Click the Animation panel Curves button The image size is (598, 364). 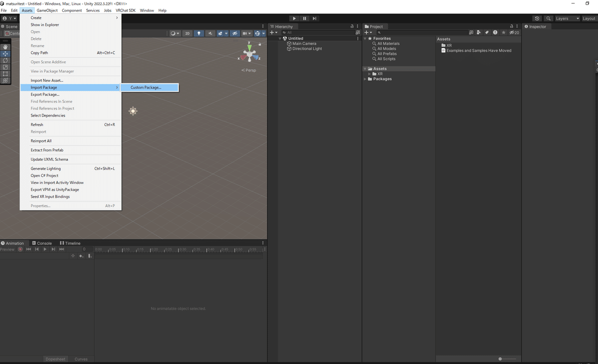click(x=81, y=359)
